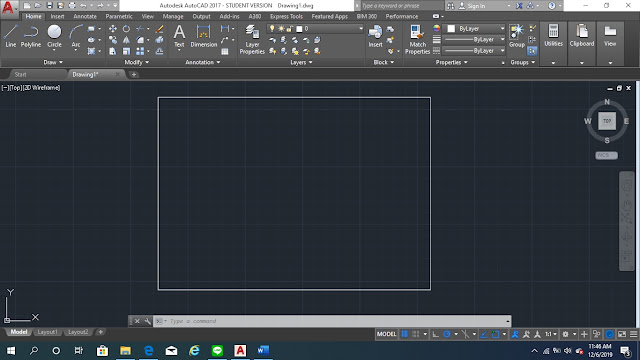Image resolution: width=640 pixels, height=360 pixels.
Task: Click the Match Properties icon
Action: click(x=417, y=39)
